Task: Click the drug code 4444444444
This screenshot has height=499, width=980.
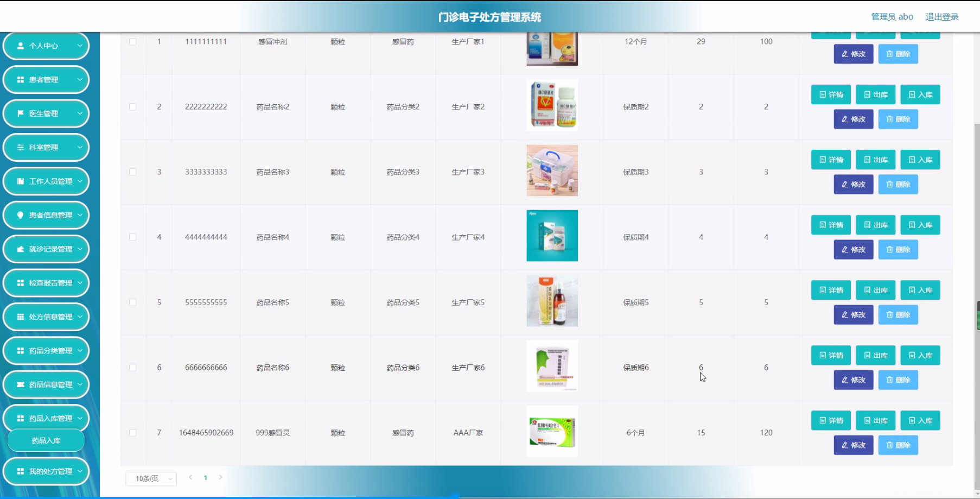Action: 206,237
